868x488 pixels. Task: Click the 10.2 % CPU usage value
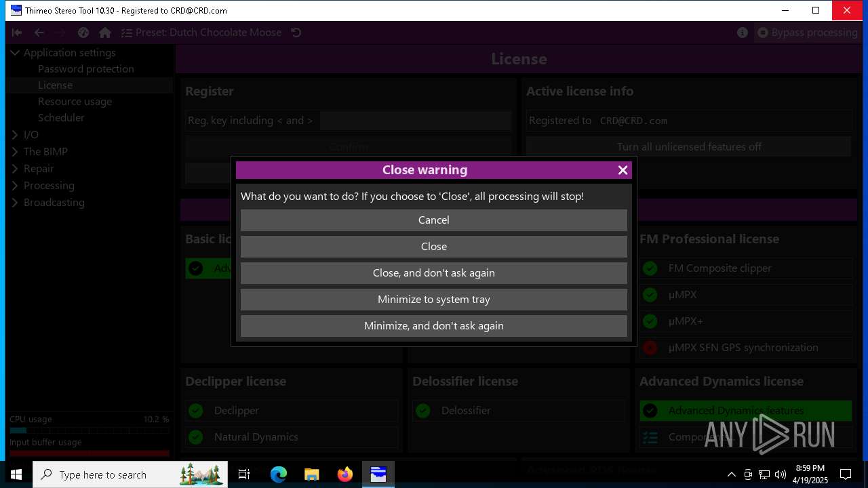156,420
